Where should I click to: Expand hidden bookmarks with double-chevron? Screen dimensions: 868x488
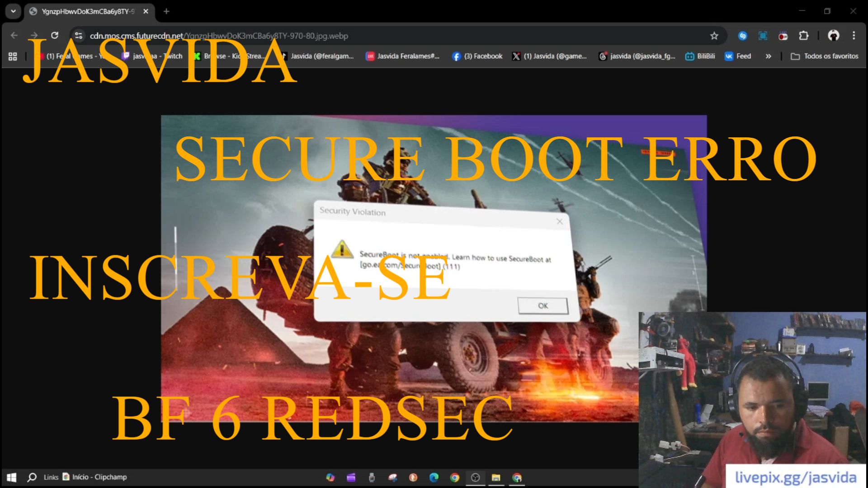coord(768,56)
